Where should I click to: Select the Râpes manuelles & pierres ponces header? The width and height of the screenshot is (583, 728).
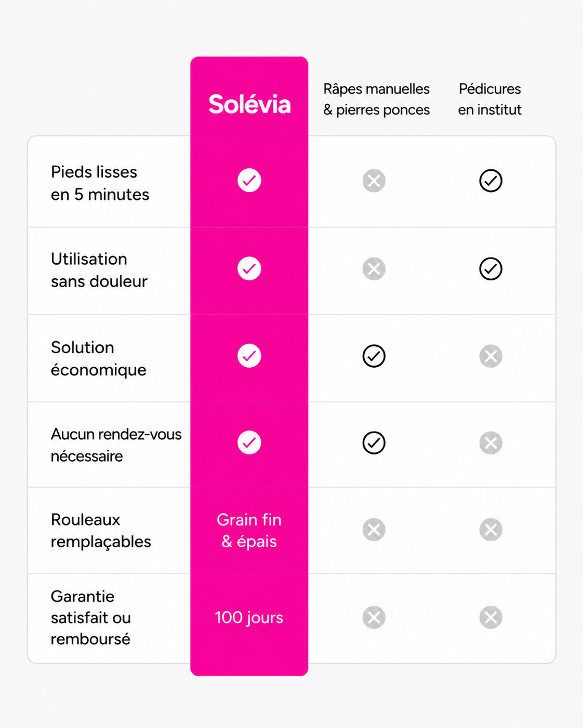(x=377, y=99)
